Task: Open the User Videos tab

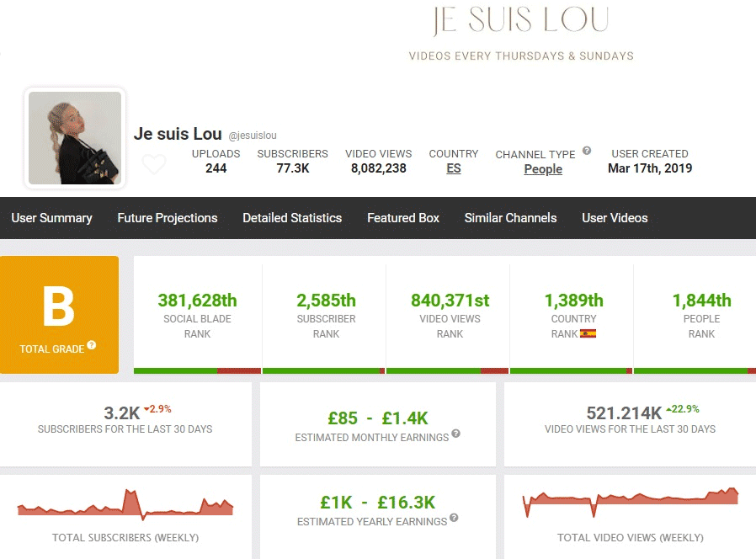Action: tap(615, 218)
